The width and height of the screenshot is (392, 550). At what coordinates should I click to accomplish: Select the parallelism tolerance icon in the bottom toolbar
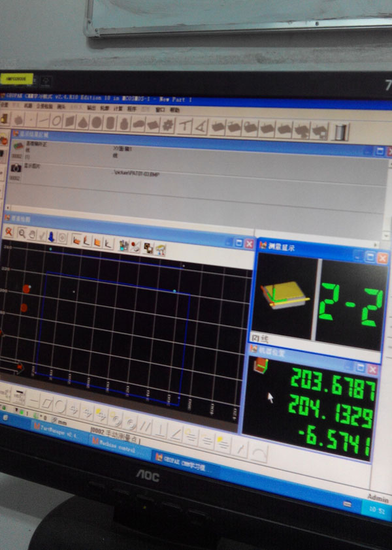coord(144,426)
